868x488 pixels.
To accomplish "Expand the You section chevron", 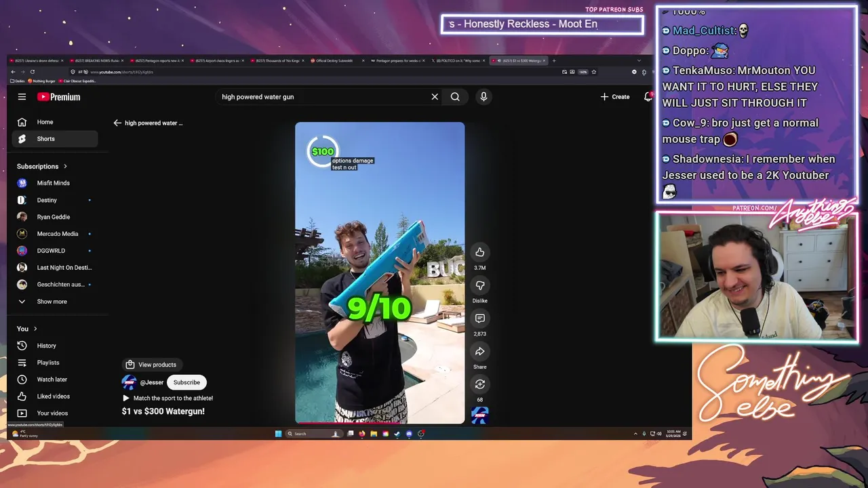I will (35, 329).
